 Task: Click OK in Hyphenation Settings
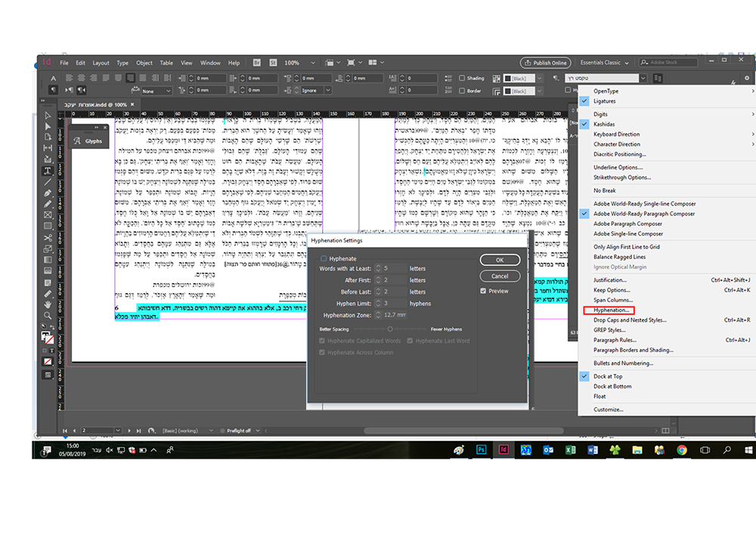click(x=500, y=260)
